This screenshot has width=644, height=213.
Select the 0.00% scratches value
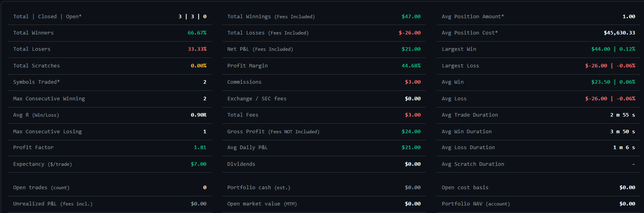click(199, 66)
